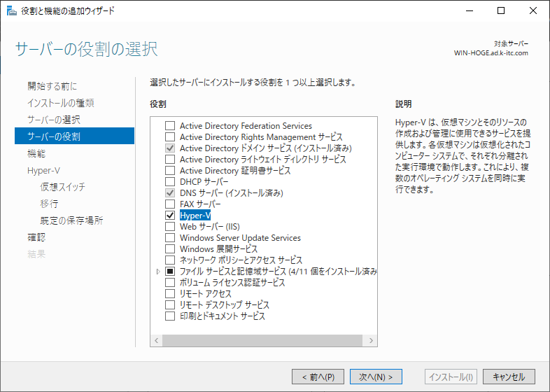The image size is (550, 392).
Task: Minimize the wizard window
Action: (470, 10)
